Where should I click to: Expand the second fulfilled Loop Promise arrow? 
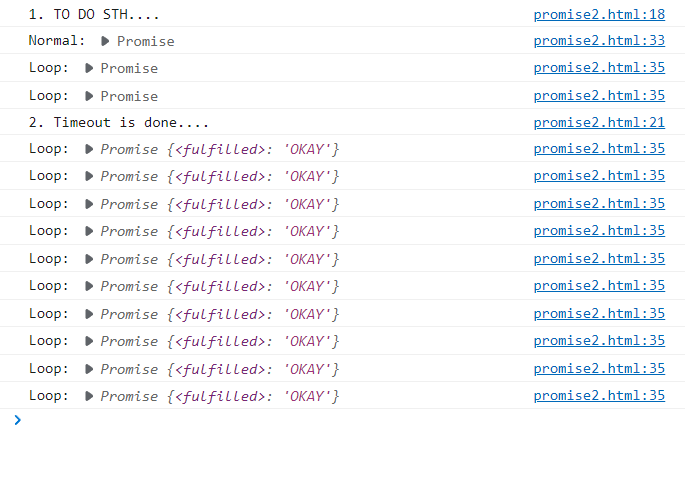[x=90, y=176]
